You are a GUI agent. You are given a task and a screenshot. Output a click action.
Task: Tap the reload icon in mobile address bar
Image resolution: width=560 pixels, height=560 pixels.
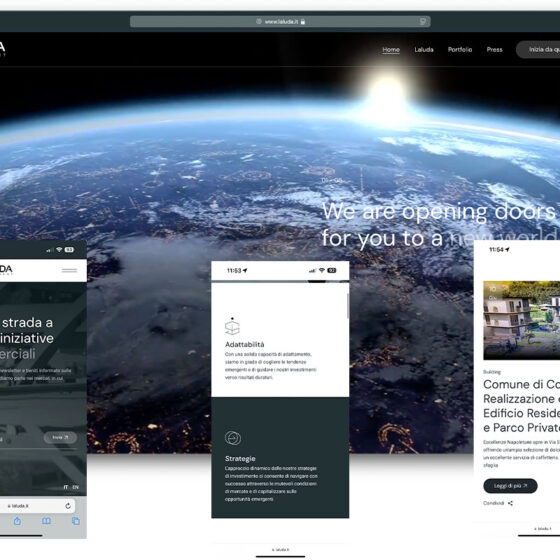coord(68,506)
